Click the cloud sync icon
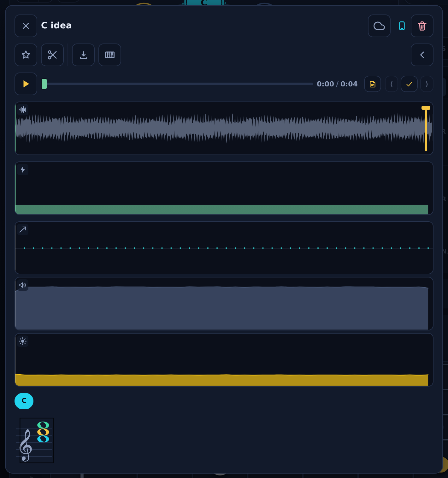Image resolution: width=448 pixels, height=478 pixels. (379, 26)
